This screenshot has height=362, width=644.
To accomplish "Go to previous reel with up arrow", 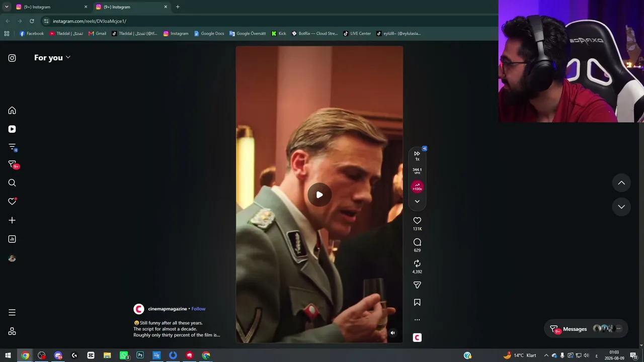I will point(621,183).
